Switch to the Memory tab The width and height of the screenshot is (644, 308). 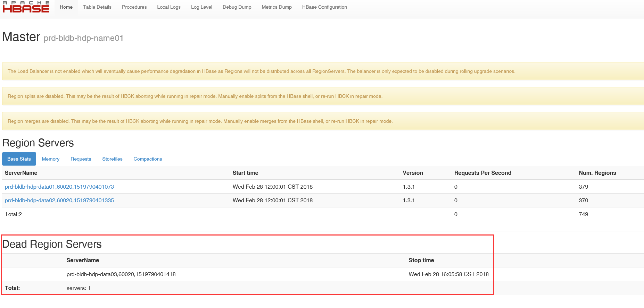(x=51, y=159)
